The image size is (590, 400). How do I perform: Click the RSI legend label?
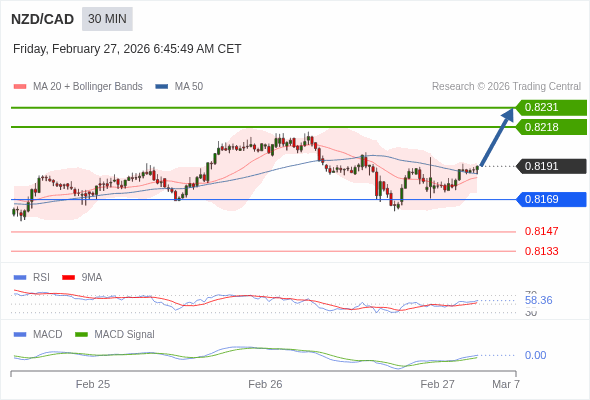click(x=41, y=278)
